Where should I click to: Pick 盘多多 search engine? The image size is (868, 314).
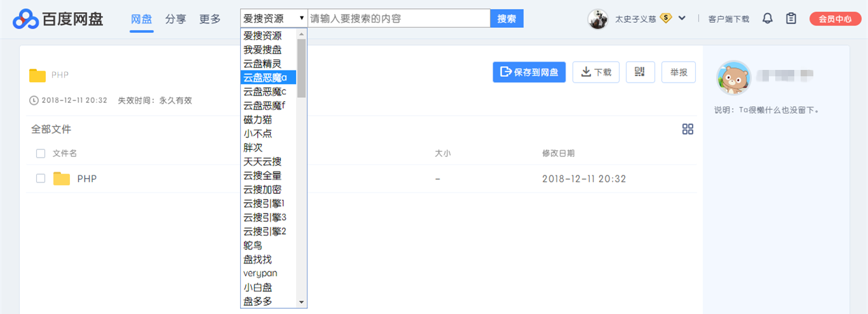(269, 301)
